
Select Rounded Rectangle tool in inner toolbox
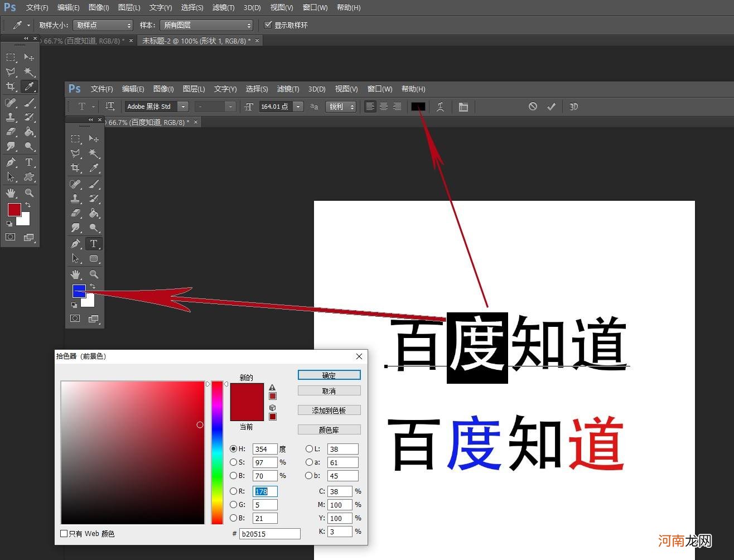pyautogui.click(x=94, y=258)
